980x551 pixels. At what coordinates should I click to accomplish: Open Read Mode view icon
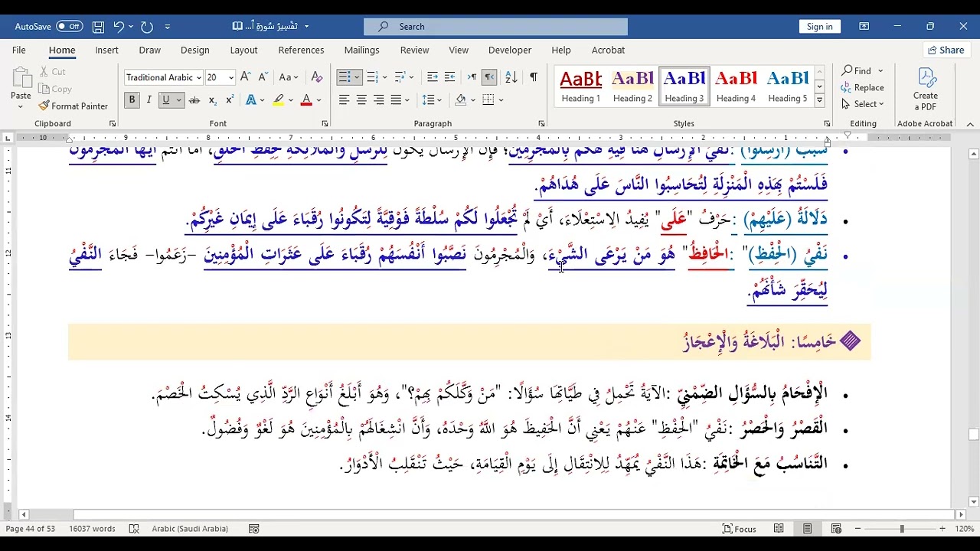[x=779, y=529]
